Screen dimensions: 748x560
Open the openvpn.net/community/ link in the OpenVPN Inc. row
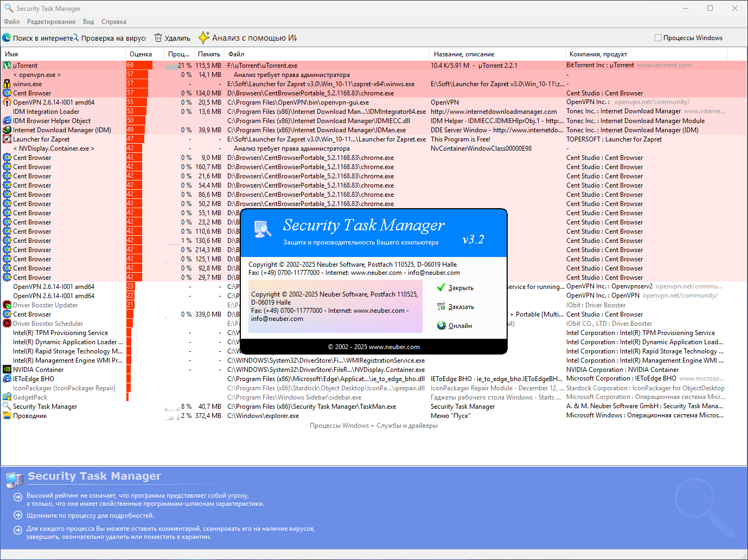click(652, 102)
